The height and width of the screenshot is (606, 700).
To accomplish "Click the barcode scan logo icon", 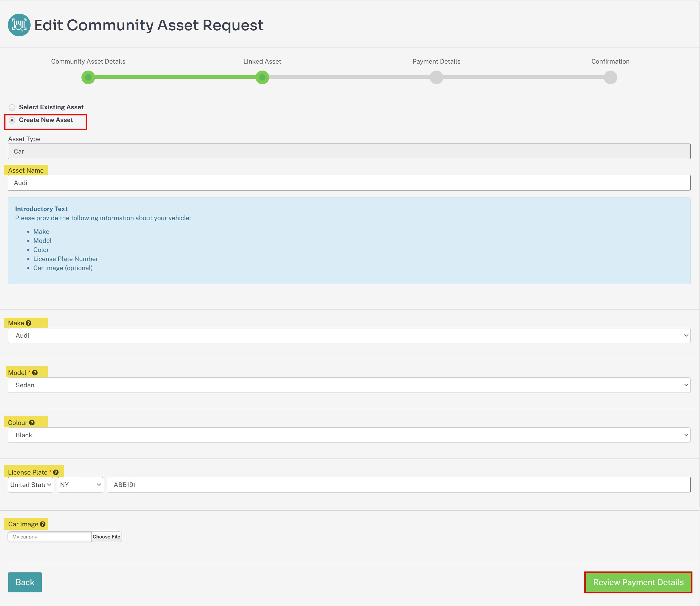I will tap(19, 25).
